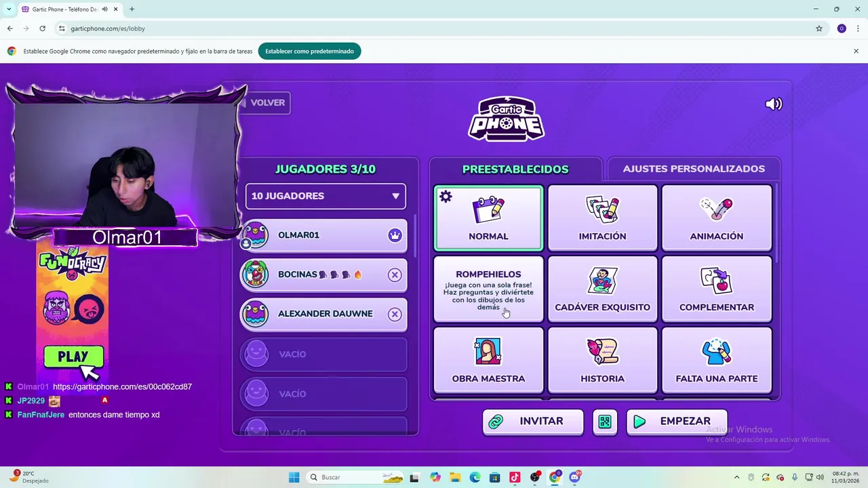Viewport: 868px width, 488px height.
Task: Select the Normal game mode card
Action: point(488,218)
